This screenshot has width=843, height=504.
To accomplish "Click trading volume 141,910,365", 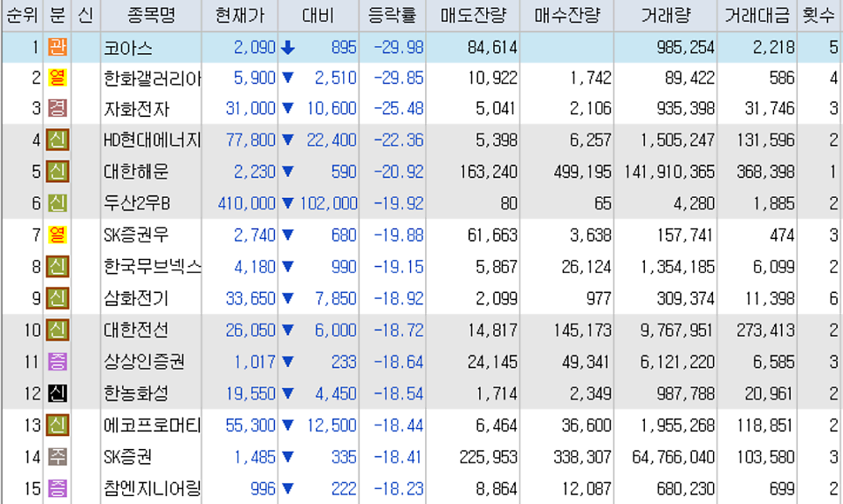I will pyautogui.click(x=669, y=172).
